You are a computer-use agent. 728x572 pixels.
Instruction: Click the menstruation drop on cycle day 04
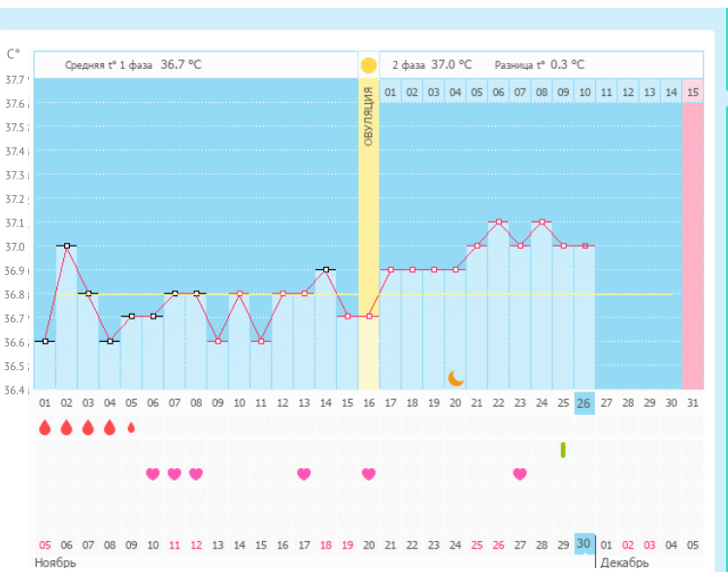click(110, 427)
